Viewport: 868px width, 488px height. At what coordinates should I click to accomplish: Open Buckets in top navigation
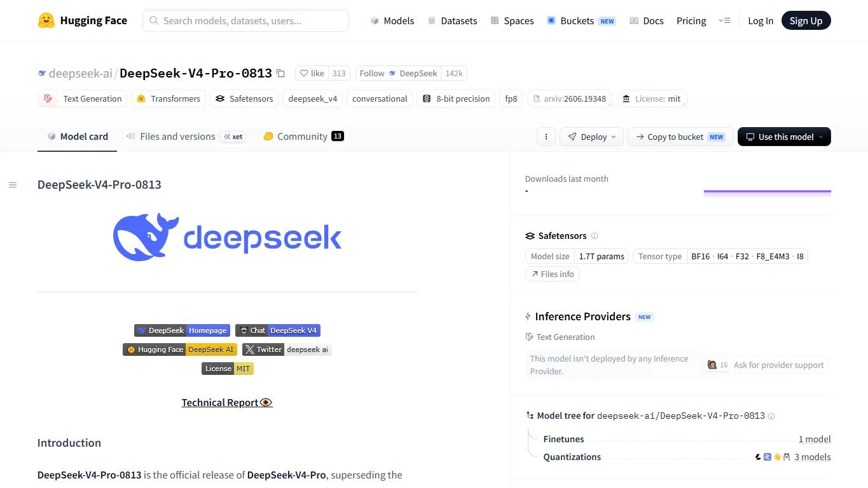581,20
